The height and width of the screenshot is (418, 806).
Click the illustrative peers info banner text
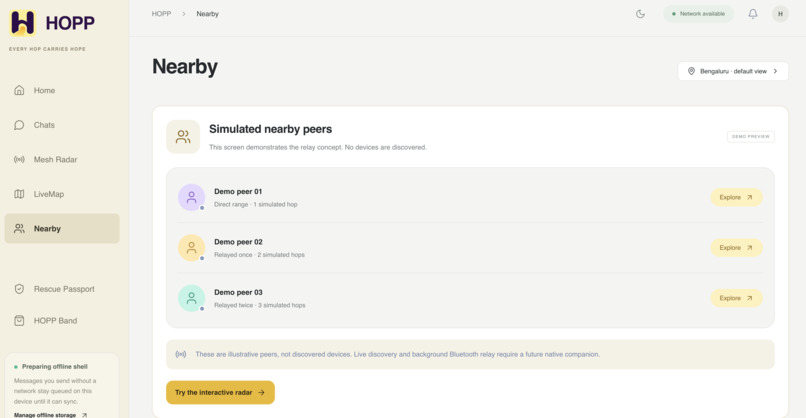pyautogui.click(x=397, y=354)
